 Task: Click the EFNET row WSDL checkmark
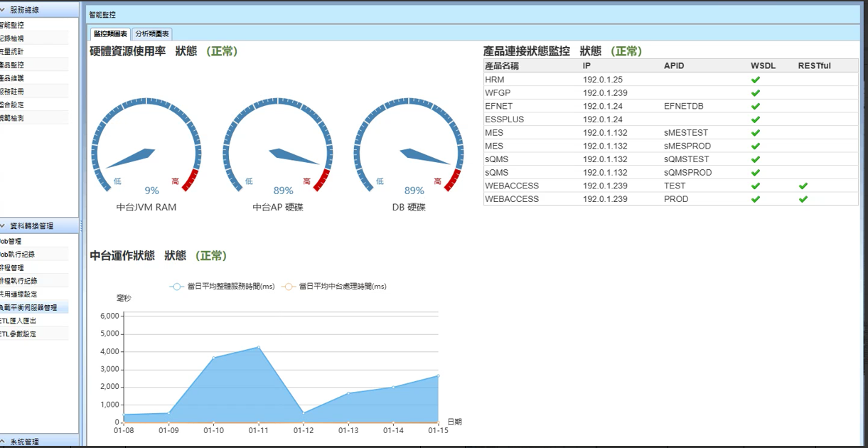[756, 106]
